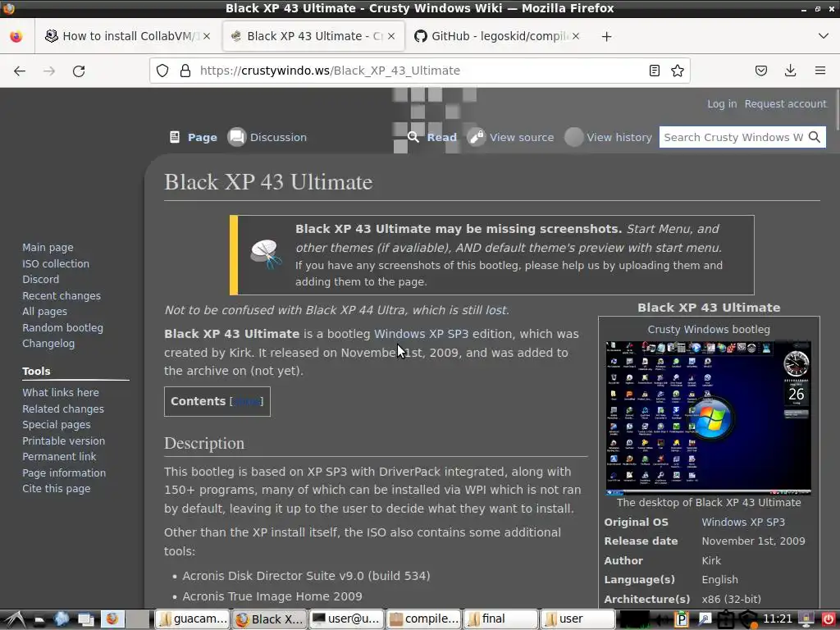Click the clipboard tray icon

726,619
